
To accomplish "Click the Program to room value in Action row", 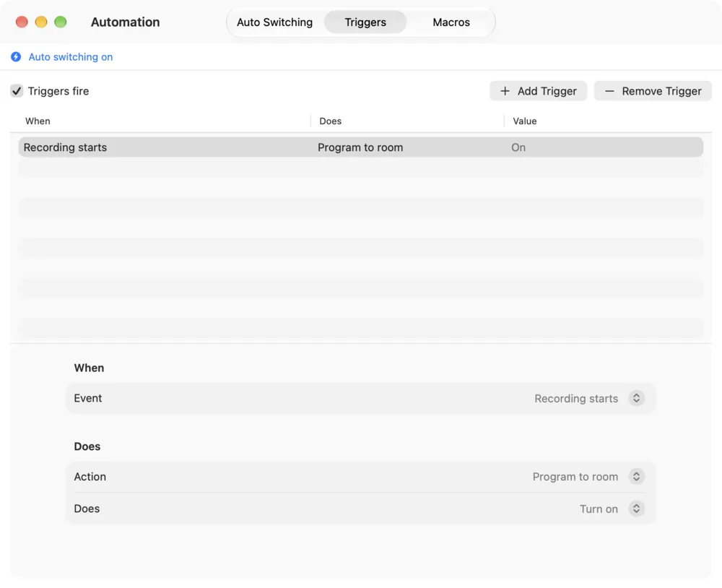I will click(575, 477).
